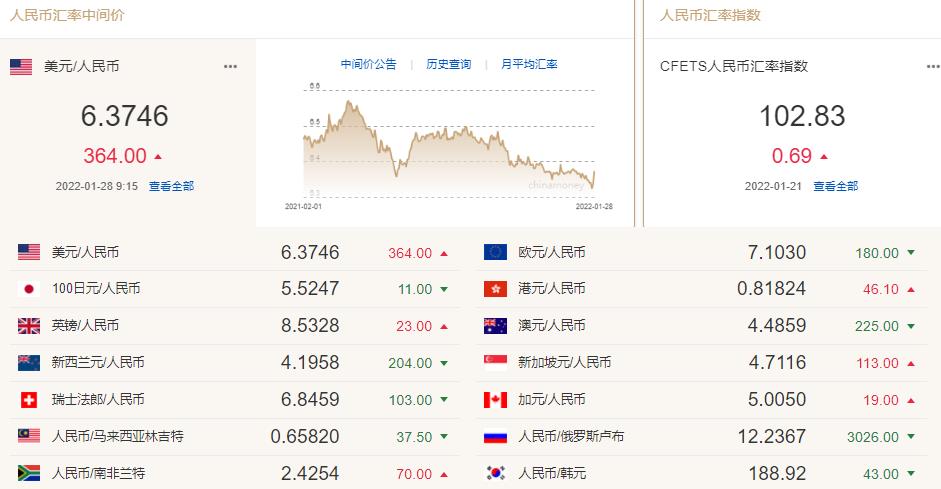The image size is (941, 489).
Task: Click 查看全部 under the CFETS index
Action: coord(835,186)
